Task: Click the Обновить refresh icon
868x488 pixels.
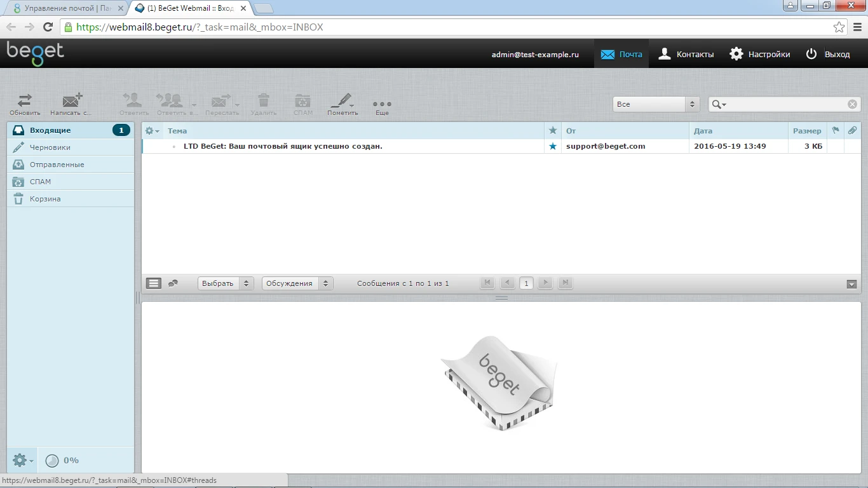Action: 25,101
